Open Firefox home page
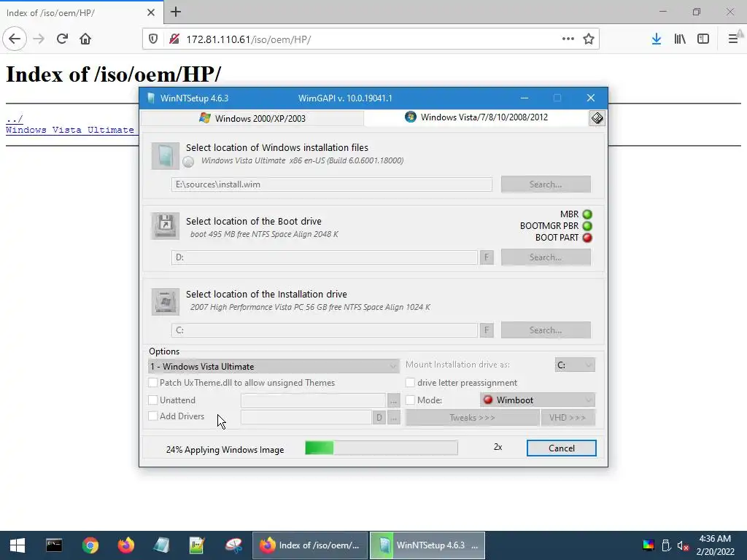The image size is (747, 560). point(85,39)
